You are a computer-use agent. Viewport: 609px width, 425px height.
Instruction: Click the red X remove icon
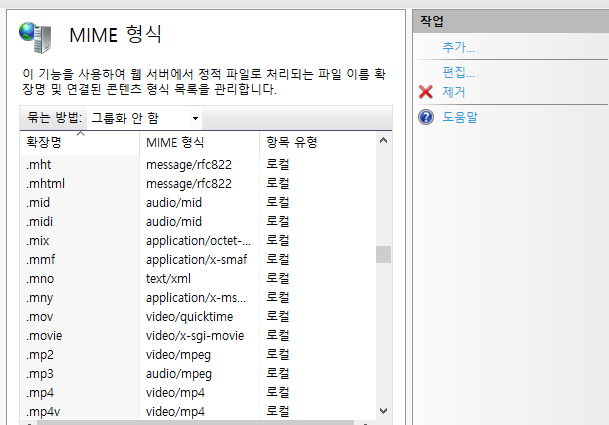[x=426, y=92]
